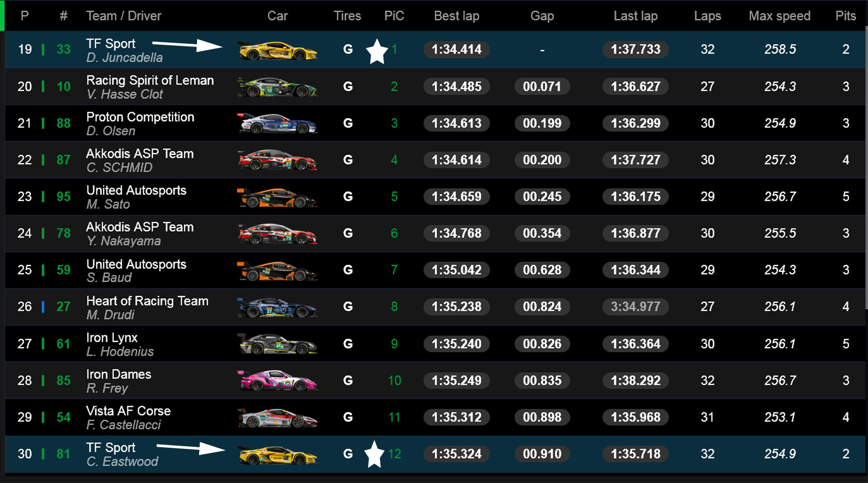Open driver V. Hasse Clot's entry
868x483 pixels.
[125, 94]
